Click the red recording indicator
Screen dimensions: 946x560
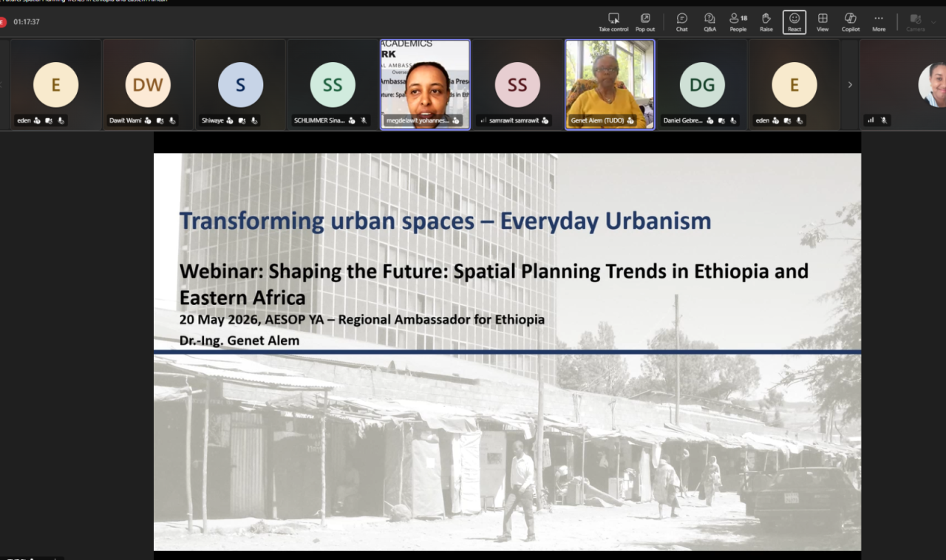coord(2,22)
